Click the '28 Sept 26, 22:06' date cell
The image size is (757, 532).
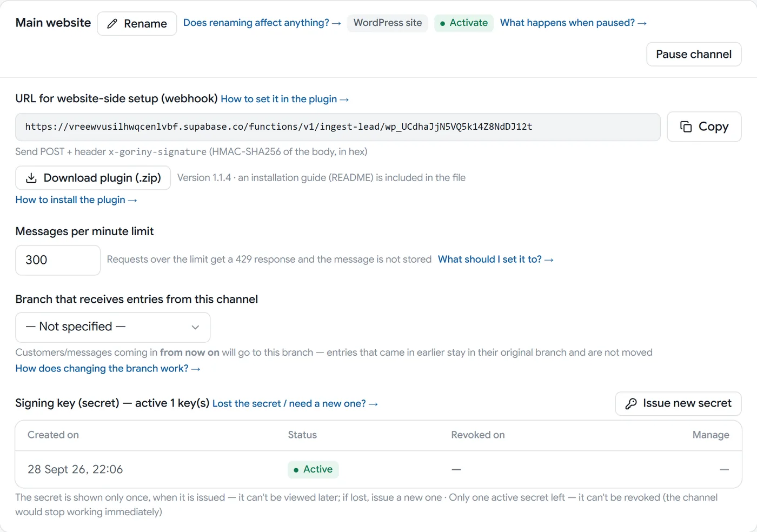click(75, 469)
